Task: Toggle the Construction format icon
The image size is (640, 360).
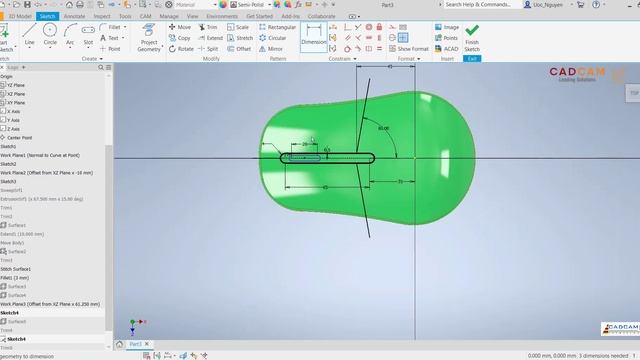Action: [392, 27]
